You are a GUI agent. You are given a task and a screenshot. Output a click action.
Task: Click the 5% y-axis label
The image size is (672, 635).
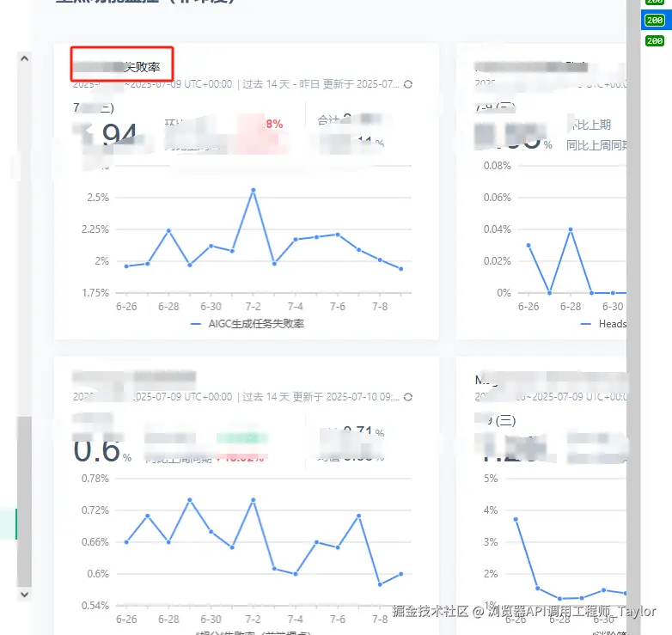491,479
